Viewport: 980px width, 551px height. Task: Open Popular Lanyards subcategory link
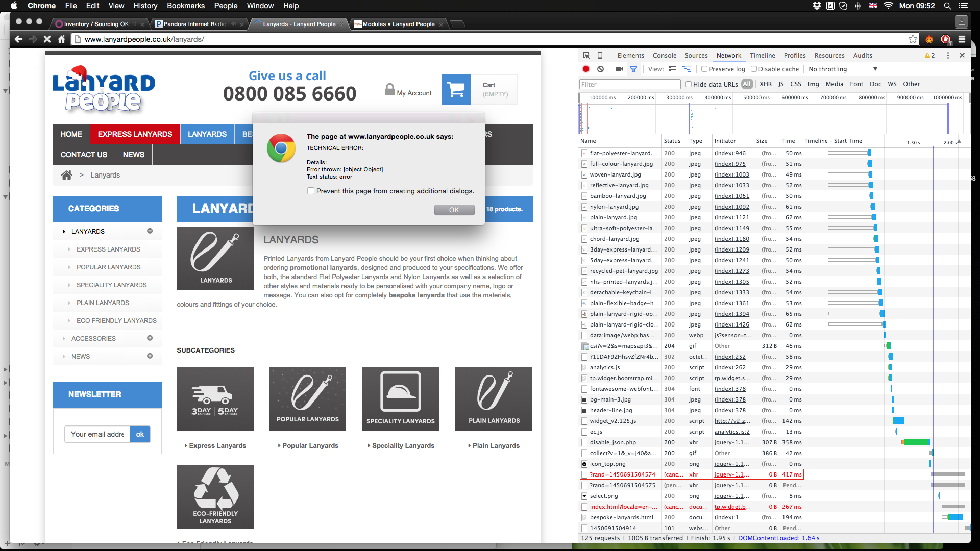pyautogui.click(x=310, y=445)
